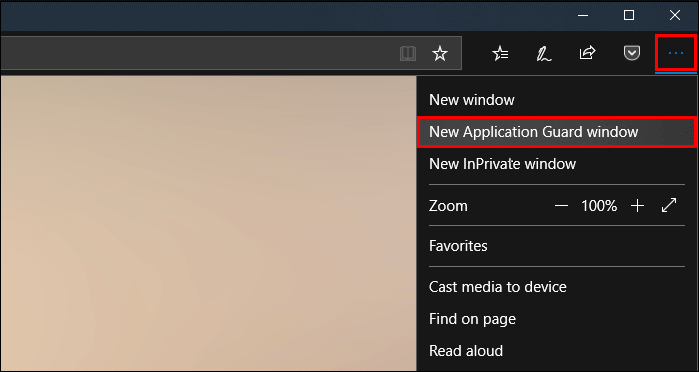Add page to favorites star icon
The image size is (699, 372).
(440, 54)
